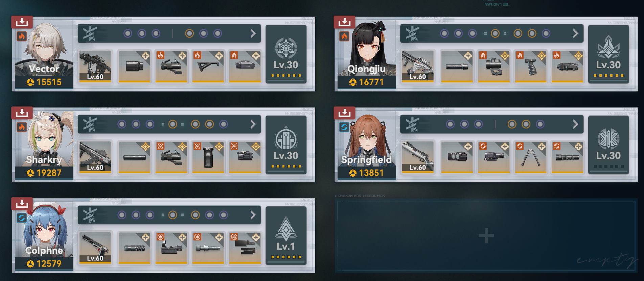This screenshot has width=644, height=281.
Task: Add a doll to the empty slot
Action: point(486,235)
